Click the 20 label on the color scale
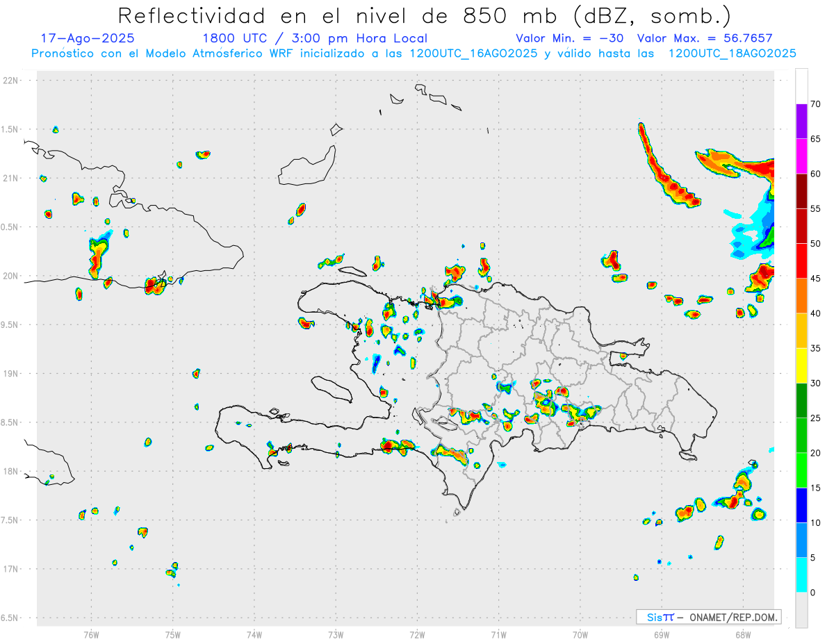 (x=815, y=453)
